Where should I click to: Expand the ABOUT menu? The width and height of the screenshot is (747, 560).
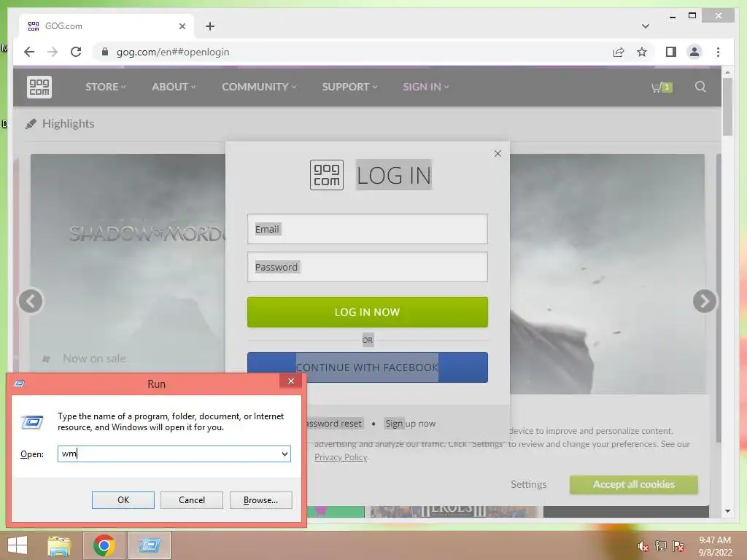pyautogui.click(x=174, y=87)
